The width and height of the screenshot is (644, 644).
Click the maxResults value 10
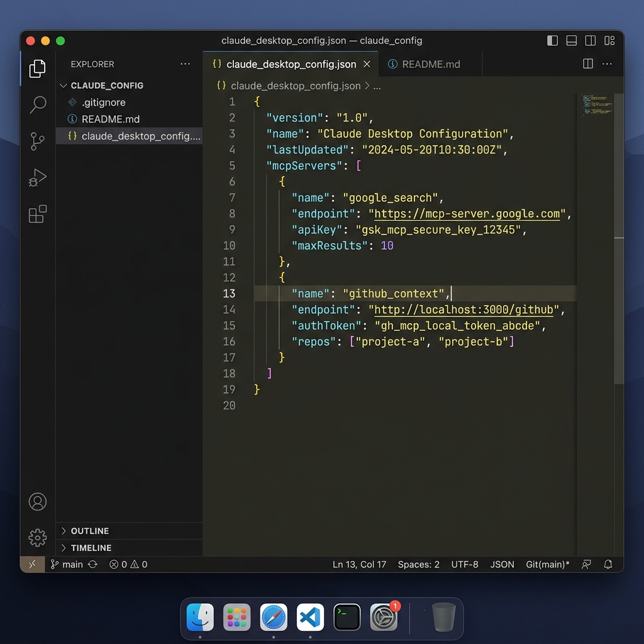387,246
